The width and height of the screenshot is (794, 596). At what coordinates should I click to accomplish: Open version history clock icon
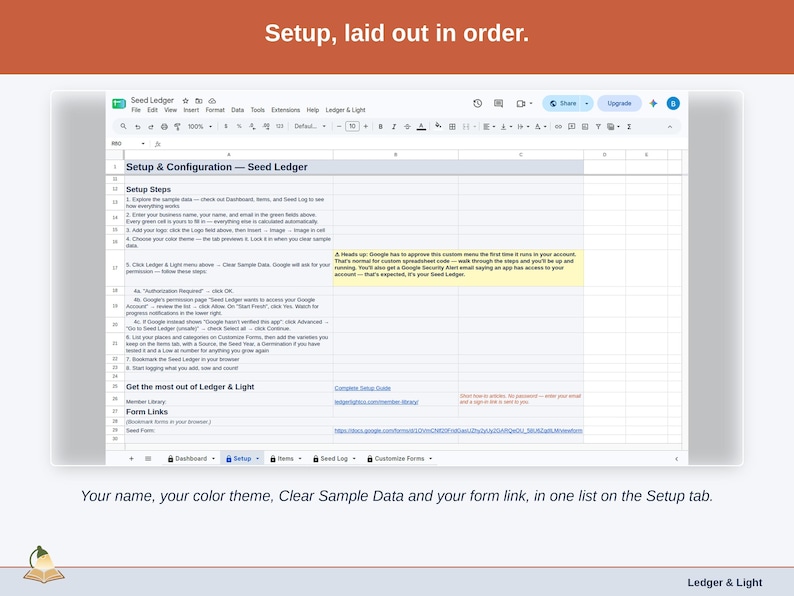coord(478,103)
